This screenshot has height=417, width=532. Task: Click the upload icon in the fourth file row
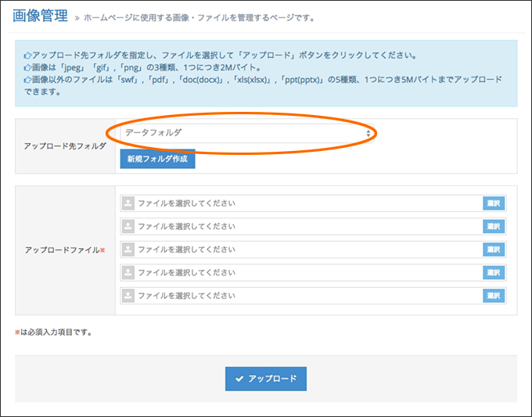(x=128, y=272)
